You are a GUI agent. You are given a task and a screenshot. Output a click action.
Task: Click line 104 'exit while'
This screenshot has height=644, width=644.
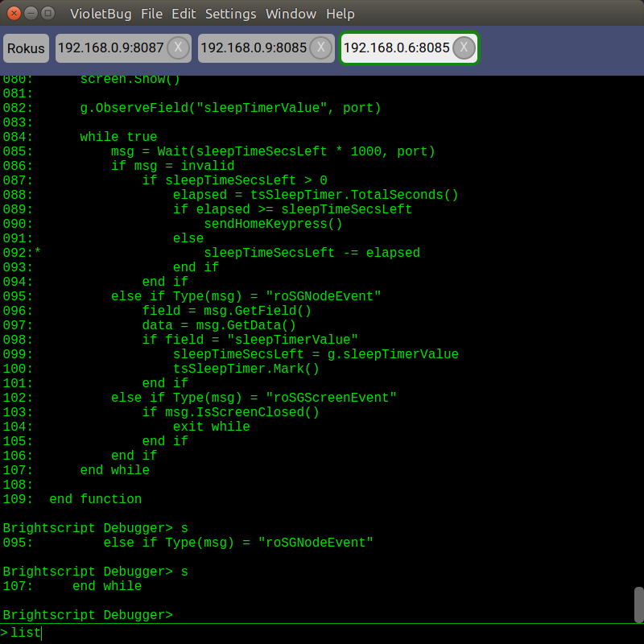[211, 427]
